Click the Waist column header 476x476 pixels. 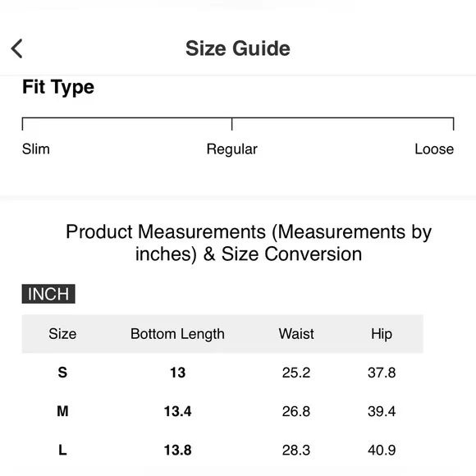tap(296, 334)
